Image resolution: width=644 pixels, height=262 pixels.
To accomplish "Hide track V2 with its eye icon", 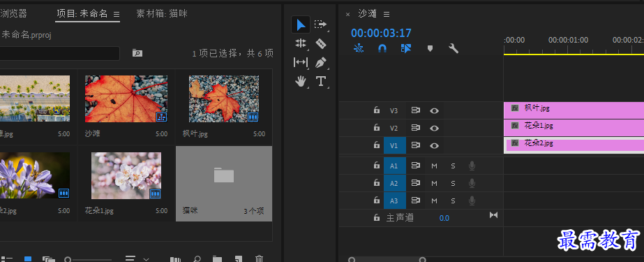I will pyautogui.click(x=434, y=129).
